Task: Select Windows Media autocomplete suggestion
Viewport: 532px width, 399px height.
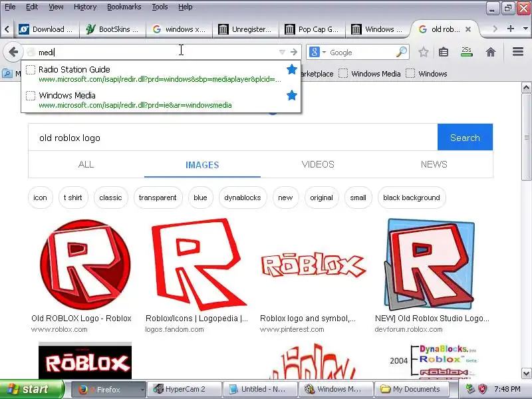Action: coord(161,100)
